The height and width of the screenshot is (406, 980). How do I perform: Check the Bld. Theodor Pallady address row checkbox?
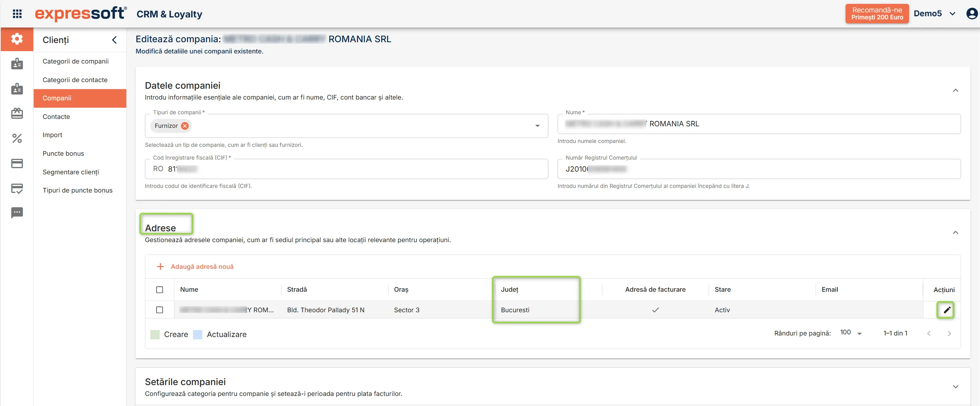coord(160,310)
